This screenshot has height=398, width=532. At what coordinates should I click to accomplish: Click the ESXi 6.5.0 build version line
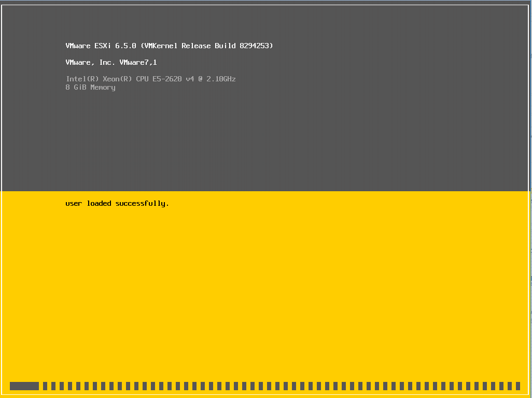(x=169, y=46)
